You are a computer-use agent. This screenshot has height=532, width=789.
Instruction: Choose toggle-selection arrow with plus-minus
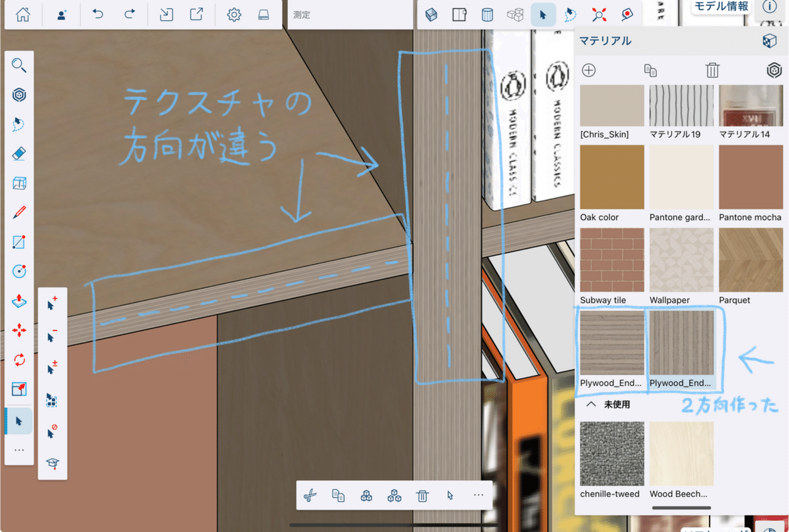(x=52, y=368)
